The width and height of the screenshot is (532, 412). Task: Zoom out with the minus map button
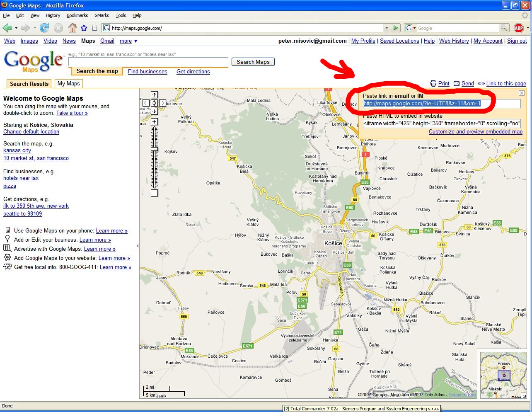pyautogui.click(x=154, y=193)
